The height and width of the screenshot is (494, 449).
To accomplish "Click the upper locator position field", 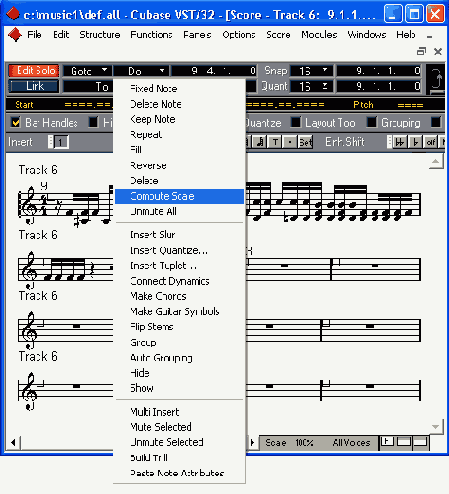I will 379,71.
